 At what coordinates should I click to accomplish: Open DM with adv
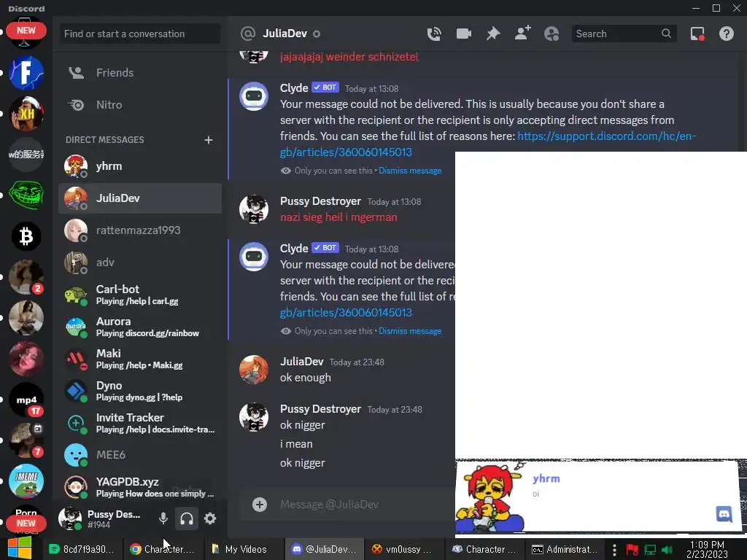tap(139, 262)
